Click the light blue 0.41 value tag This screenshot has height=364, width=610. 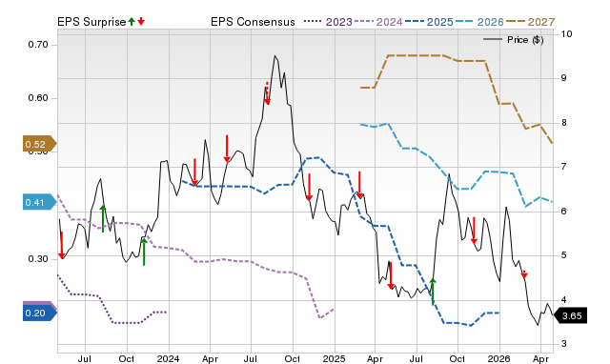(39, 202)
